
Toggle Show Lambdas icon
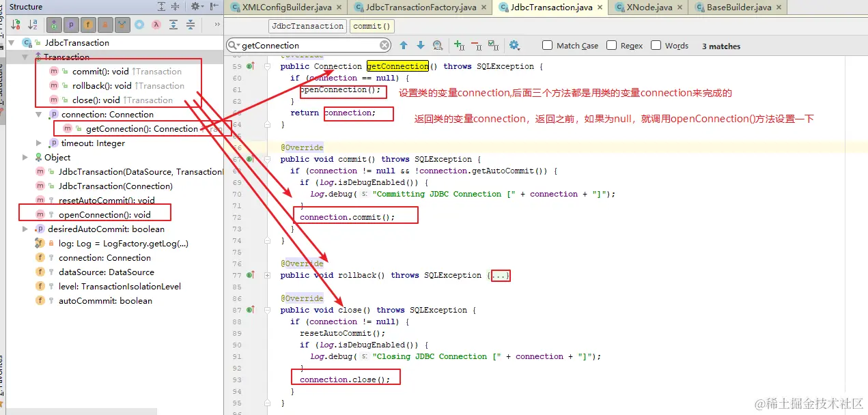point(156,25)
